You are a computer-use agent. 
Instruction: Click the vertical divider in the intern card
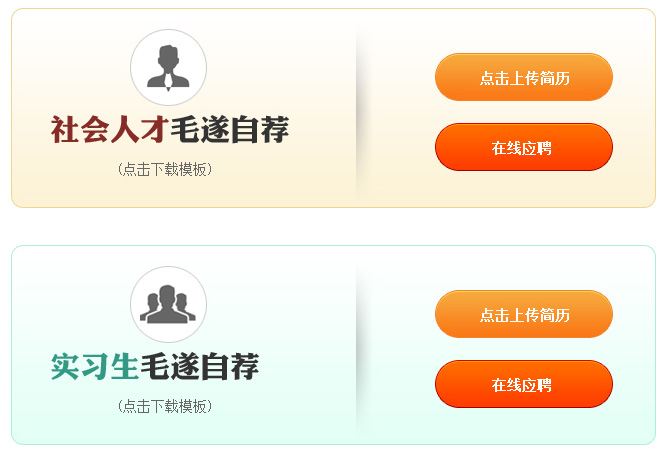point(357,345)
